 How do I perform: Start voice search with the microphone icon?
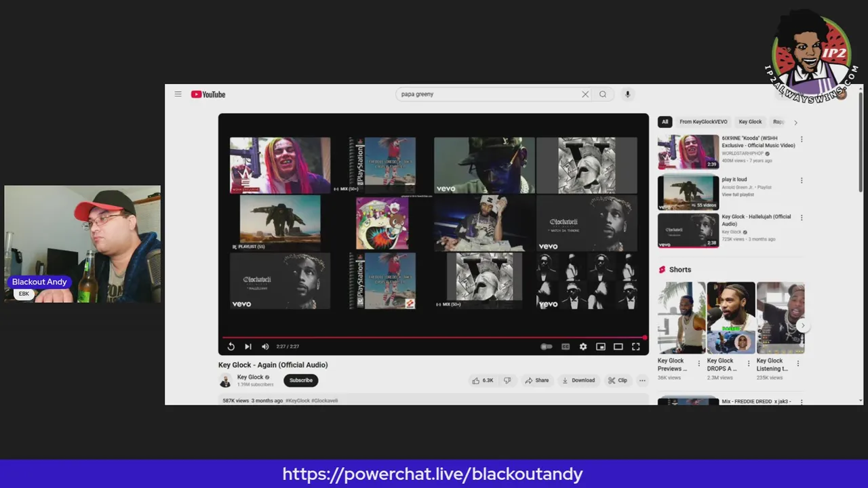(627, 94)
